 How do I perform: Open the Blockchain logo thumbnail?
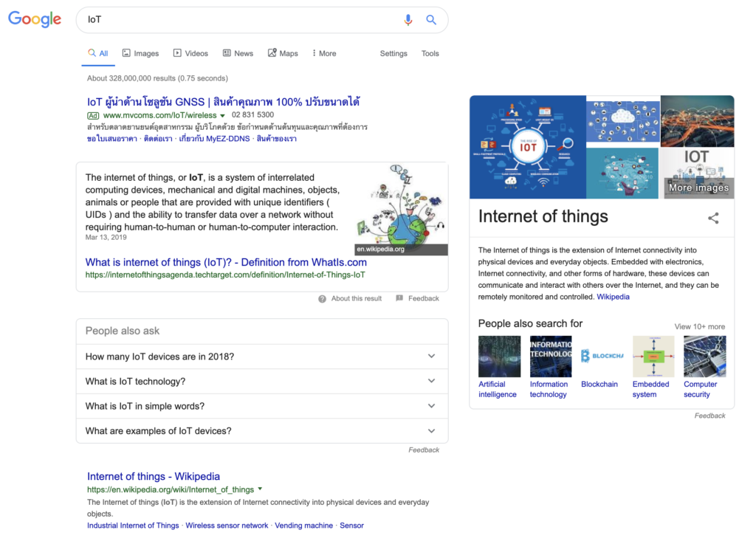point(602,357)
